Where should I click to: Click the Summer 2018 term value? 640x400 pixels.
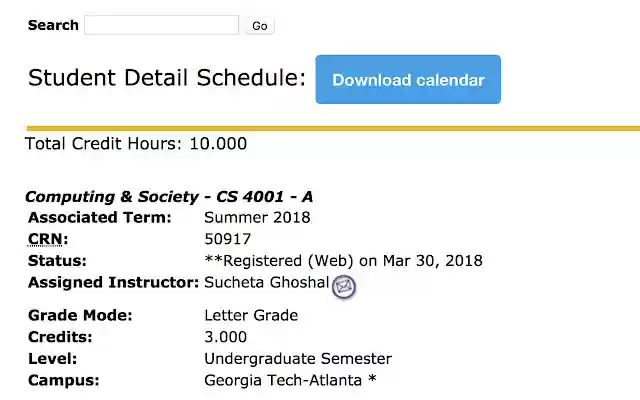pyautogui.click(x=257, y=217)
